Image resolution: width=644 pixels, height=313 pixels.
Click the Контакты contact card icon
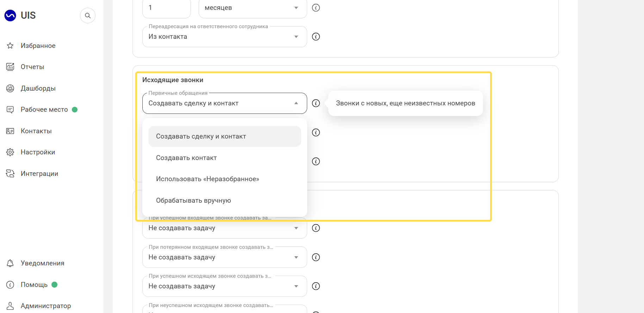point(10,131)
